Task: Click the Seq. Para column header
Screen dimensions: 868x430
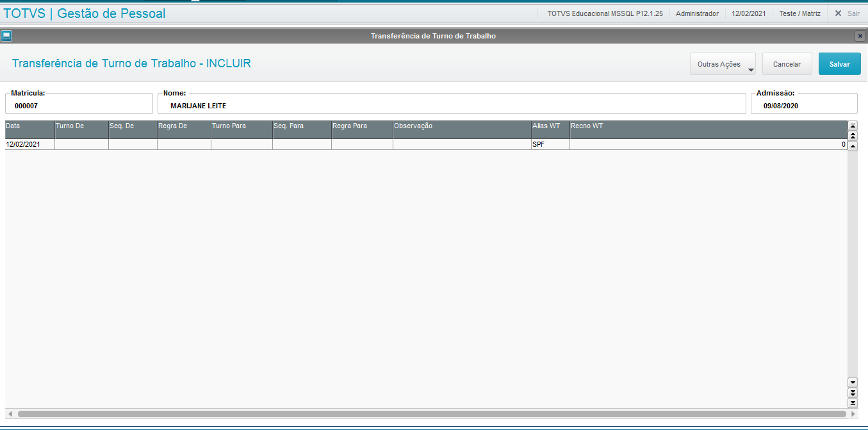Action: tap(302, 129)
